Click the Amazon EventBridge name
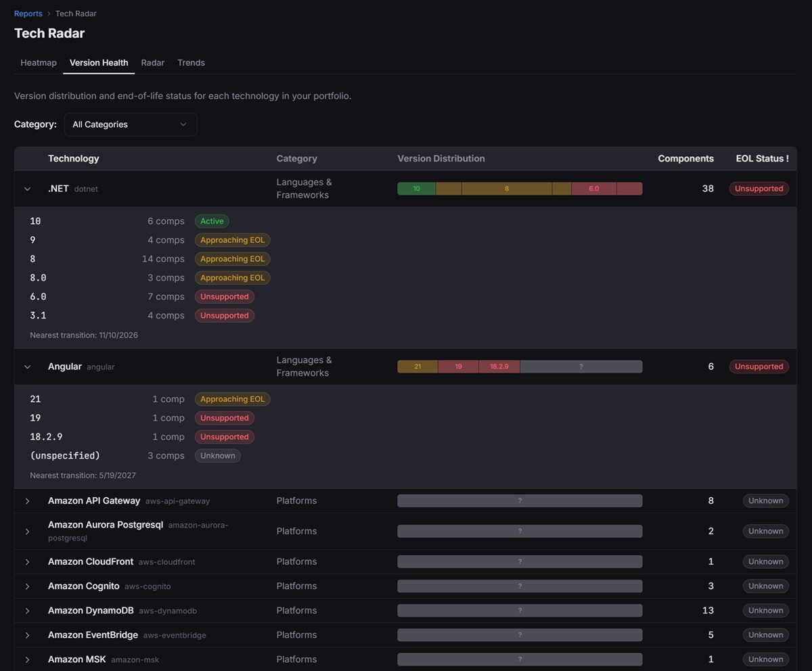 click(x=93, y=635)
